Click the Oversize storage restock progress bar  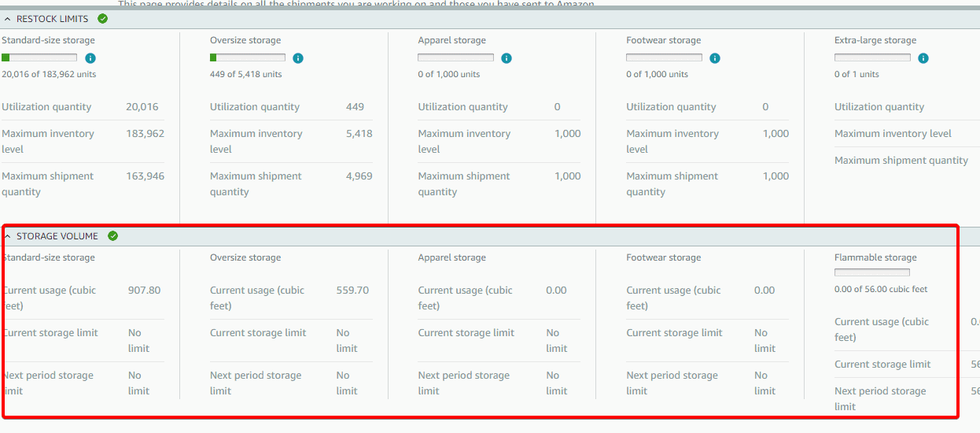248,57
